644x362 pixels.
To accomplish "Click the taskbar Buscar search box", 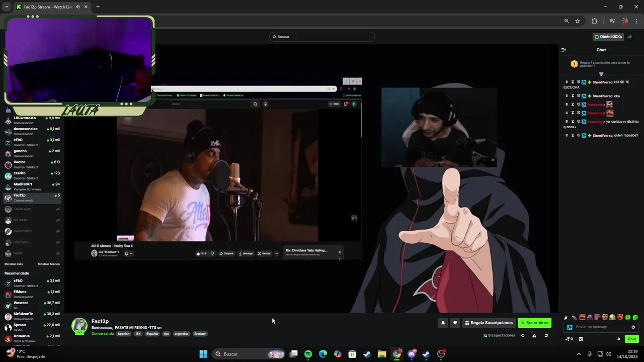I will pyautogui.click(x=249, y=354).
